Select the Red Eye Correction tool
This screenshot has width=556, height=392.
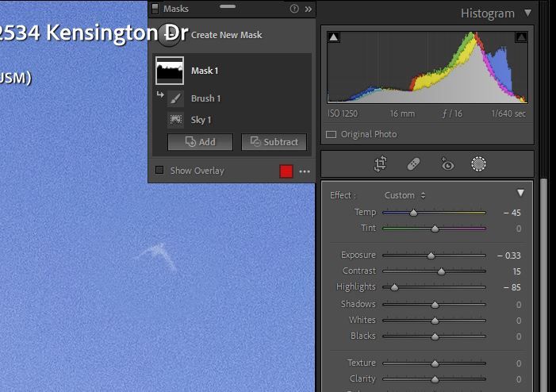click(447, 164)
